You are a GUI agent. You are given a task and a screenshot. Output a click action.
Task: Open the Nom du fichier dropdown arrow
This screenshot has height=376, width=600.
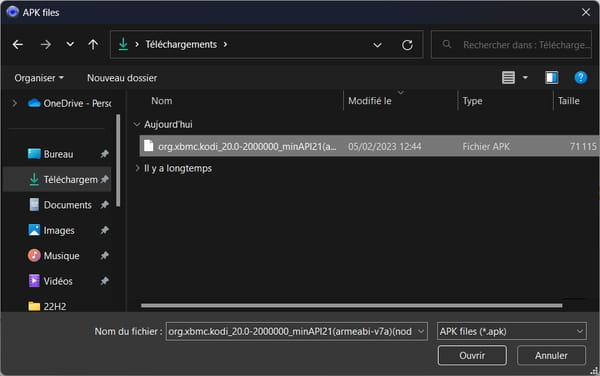pyautogui.click(x=421, y=331)
